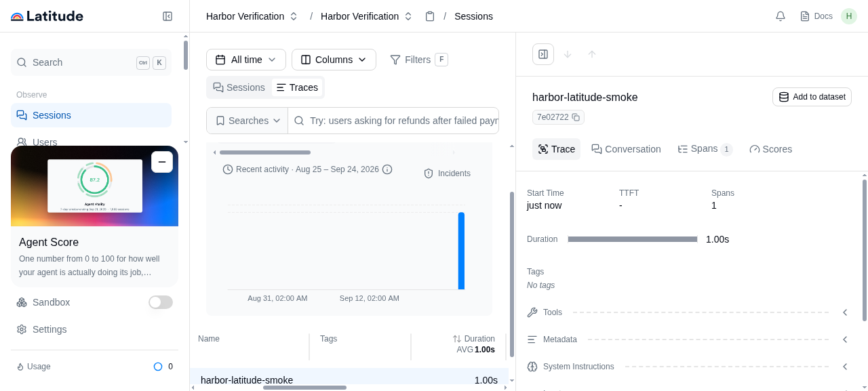Click the detail panel vertical scrollbar
This screenshot has height=391, width=868.
865,250
